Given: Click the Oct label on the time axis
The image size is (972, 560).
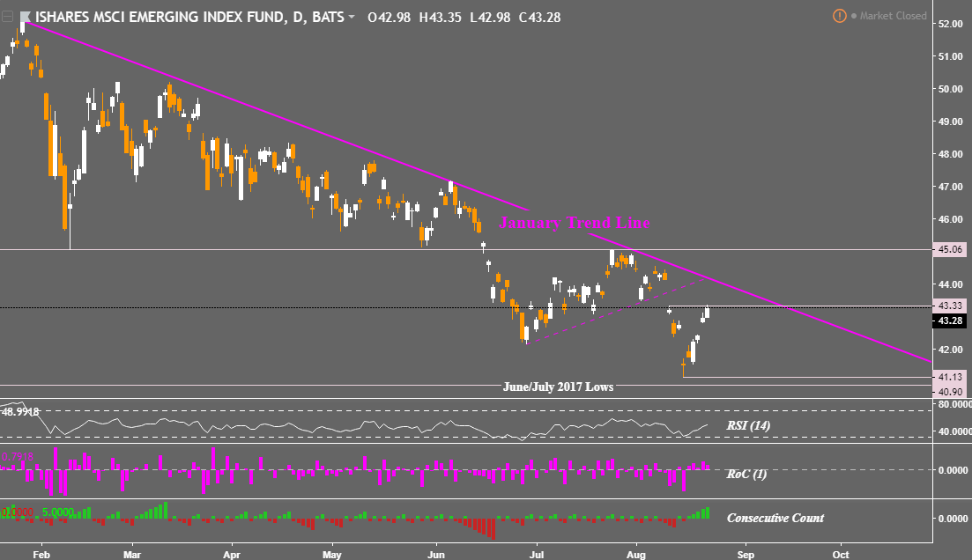Looking at the screenshot, I should point(841,555).
